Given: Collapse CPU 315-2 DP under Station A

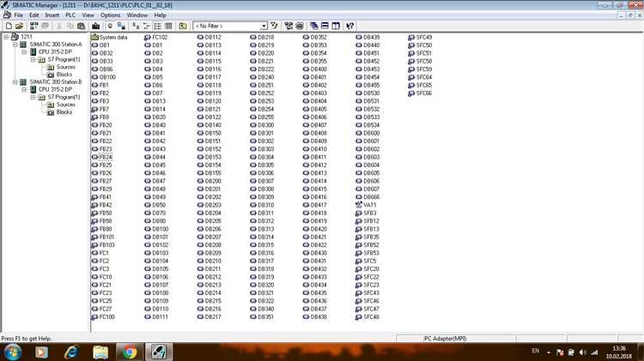Looking at the screenshot, I should point(24,52).
